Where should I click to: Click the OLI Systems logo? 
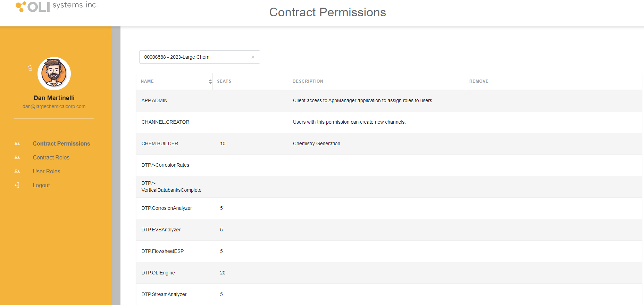point(57,6)
